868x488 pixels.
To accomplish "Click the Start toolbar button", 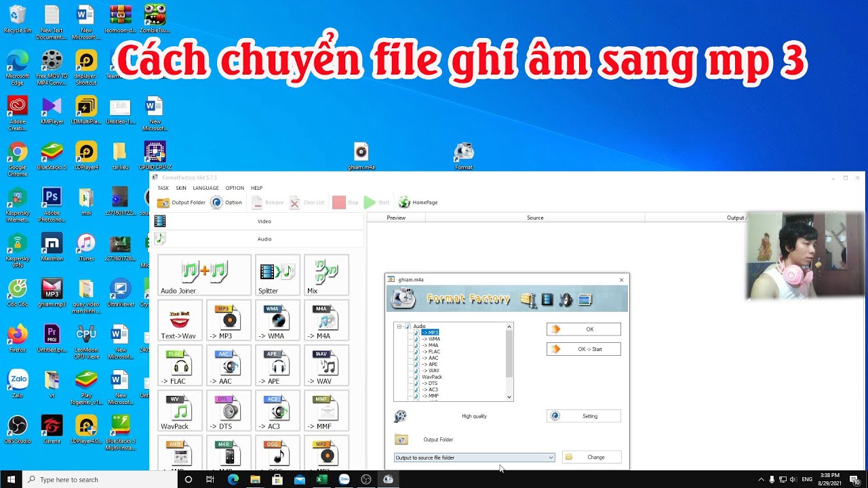I will 377,203.
